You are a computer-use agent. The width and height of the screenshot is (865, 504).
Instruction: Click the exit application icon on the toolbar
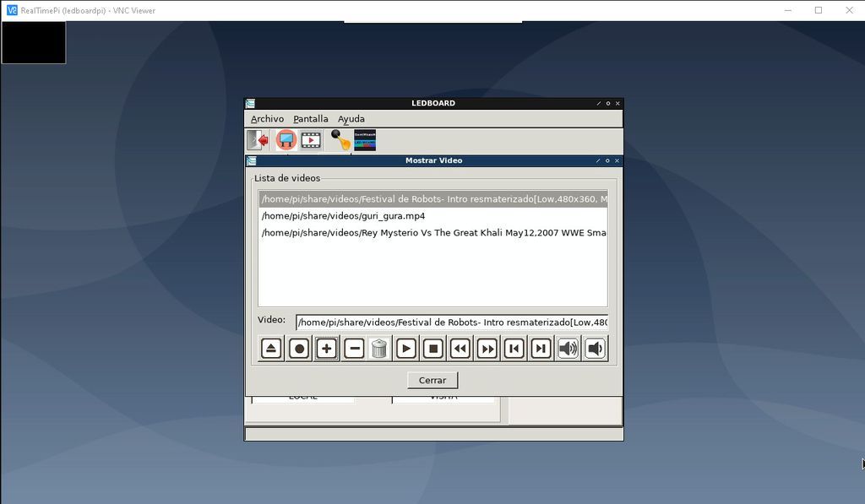(x=258, y=139)
